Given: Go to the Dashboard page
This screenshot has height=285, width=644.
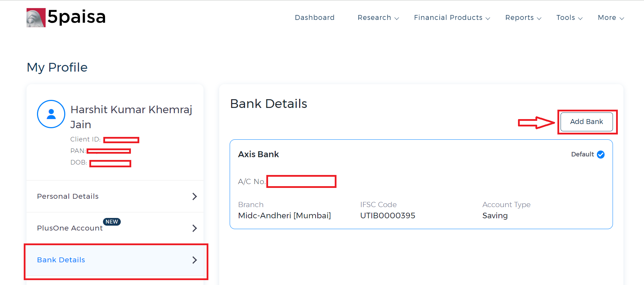Looking at the screenshot, I should 314,17.
